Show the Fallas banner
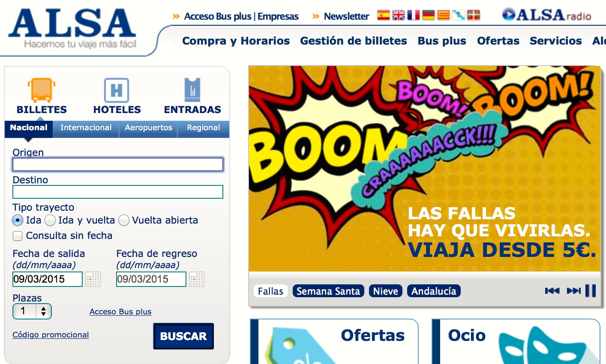Image resolution: width=606 pixels, height=364 pixels. click(270, 291)
